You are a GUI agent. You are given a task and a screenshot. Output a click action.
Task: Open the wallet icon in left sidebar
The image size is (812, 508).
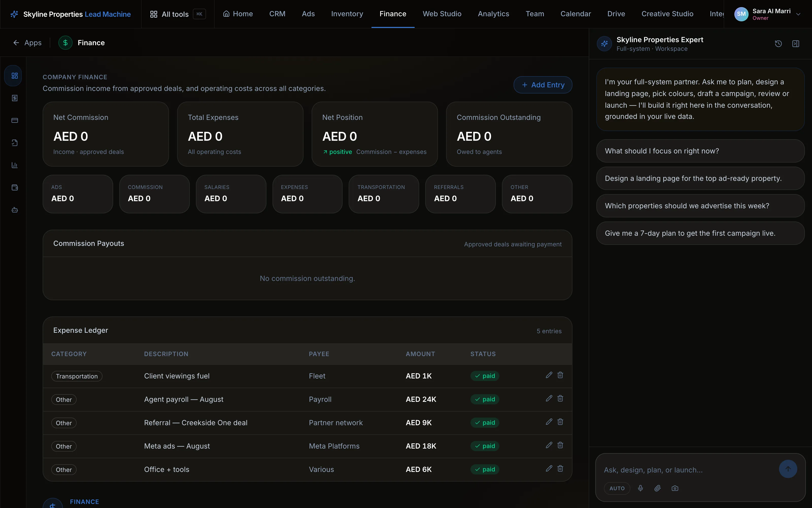tap(14, 187)
